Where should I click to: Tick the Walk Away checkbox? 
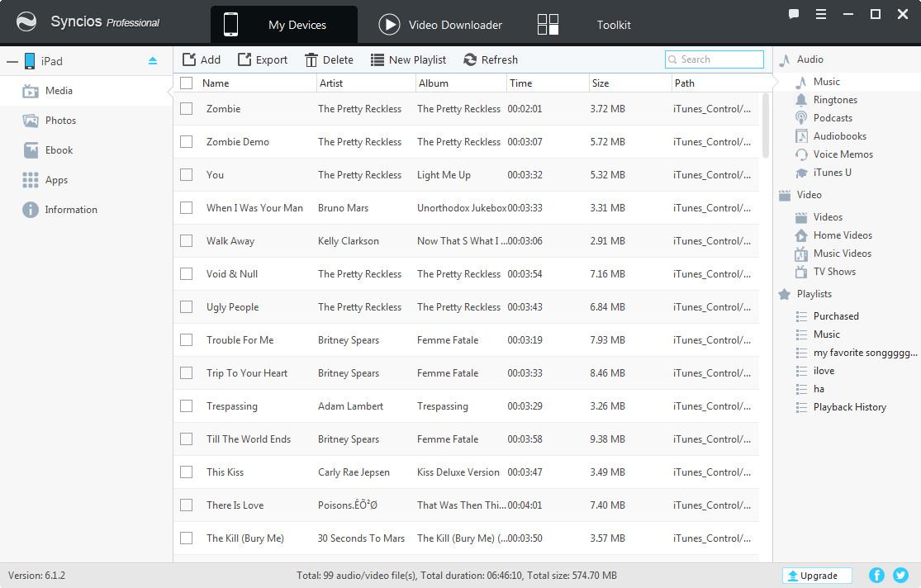(x=186, y=241)
